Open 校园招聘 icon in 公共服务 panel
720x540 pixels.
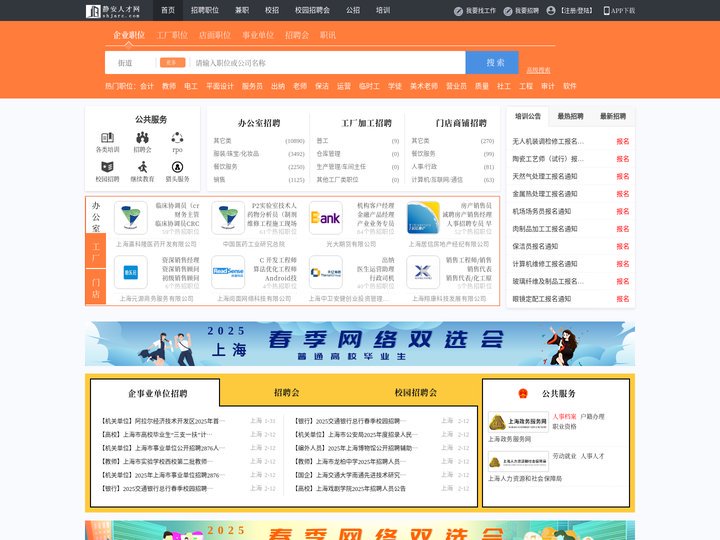pyautogui.click(x=107, y=167)
